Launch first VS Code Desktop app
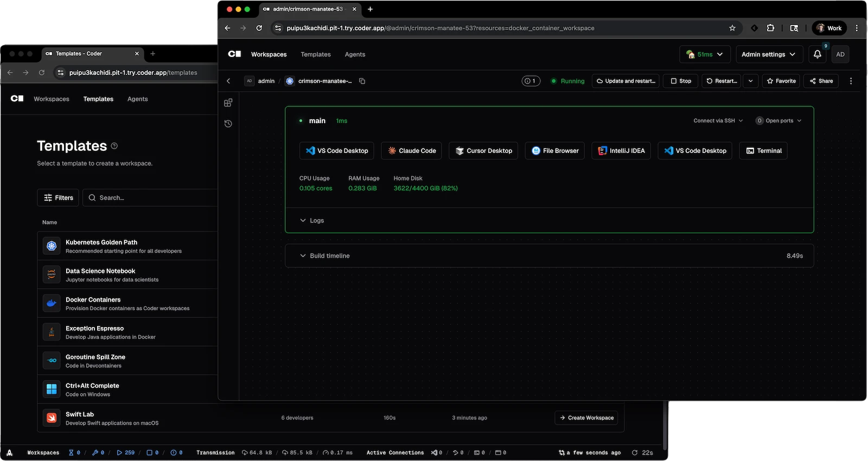This screenshot has width=868, height=461. (337, 151)
